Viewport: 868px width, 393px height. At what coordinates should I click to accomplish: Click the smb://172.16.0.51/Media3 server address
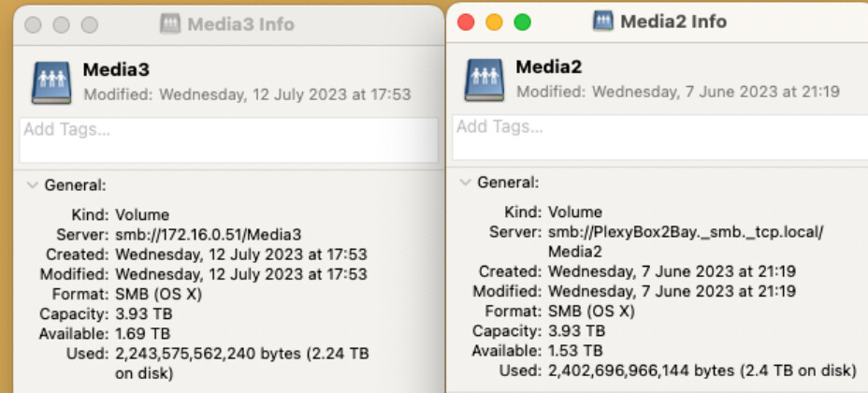(x=208, y=234)
